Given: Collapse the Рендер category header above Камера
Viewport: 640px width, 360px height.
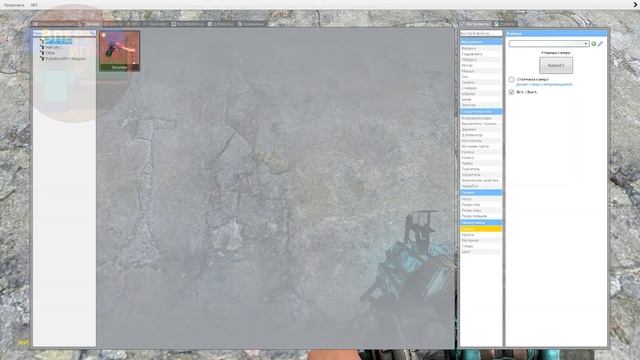Looking at the screenshot, I should click(x=481, y=222).
